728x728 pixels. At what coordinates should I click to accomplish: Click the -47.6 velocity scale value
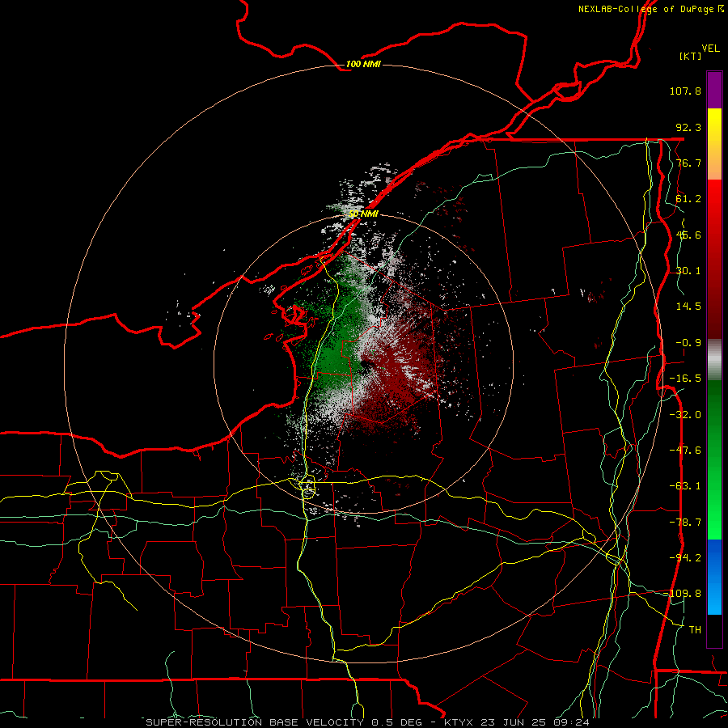(685, 451)
